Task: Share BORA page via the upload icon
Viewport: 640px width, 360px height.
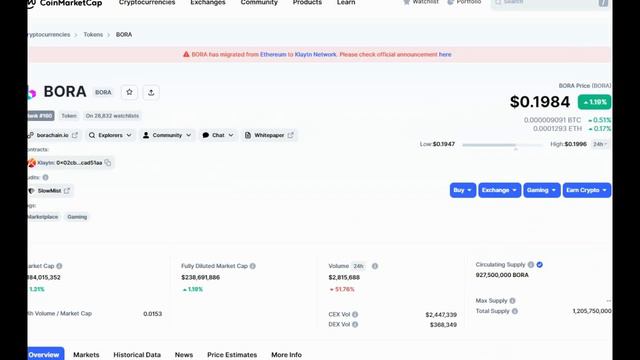Action: [151, 93]
